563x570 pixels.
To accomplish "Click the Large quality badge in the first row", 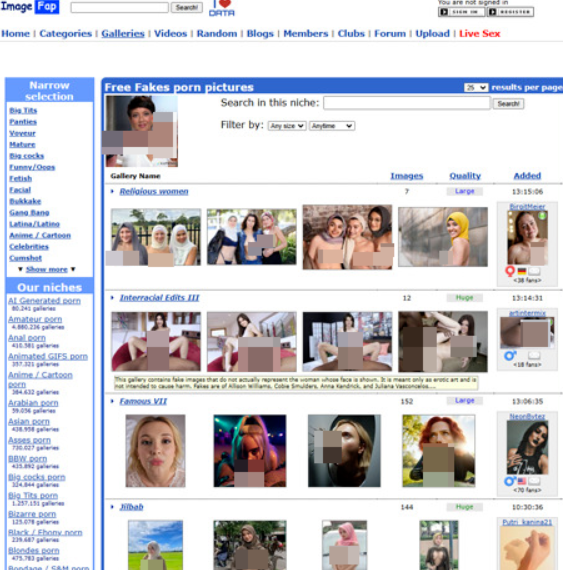I will point(465,191).
